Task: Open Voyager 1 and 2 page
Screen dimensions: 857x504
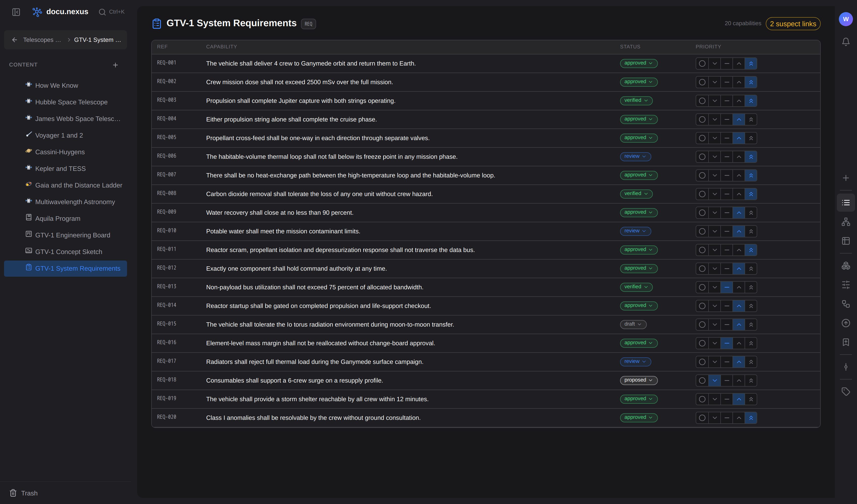Action: (65, 135)
